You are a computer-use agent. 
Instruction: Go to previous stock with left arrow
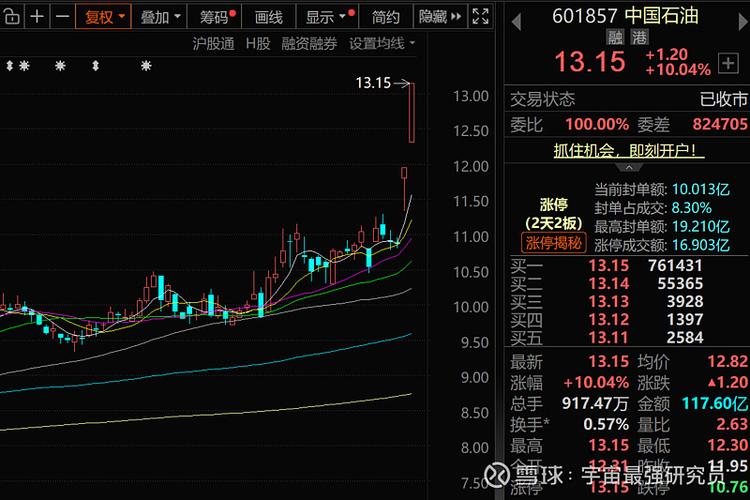[x=516, y=22]
